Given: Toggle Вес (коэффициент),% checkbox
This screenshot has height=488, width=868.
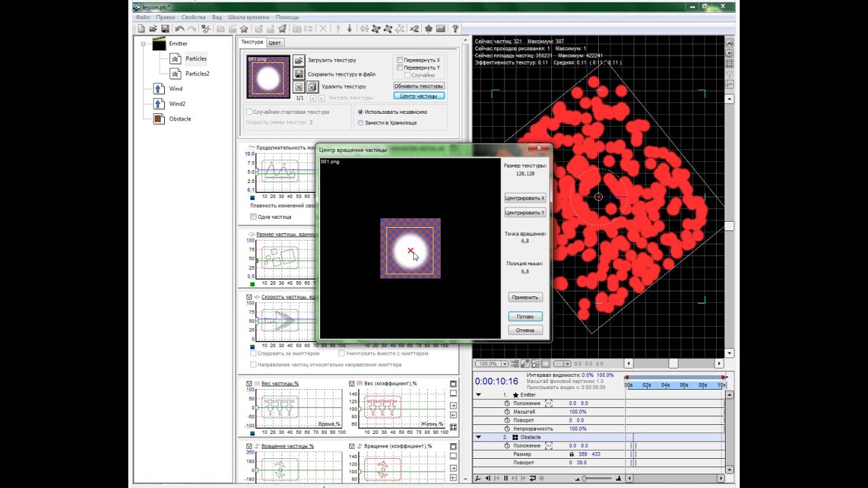Looking at the screenshot, I should (351, 384).
